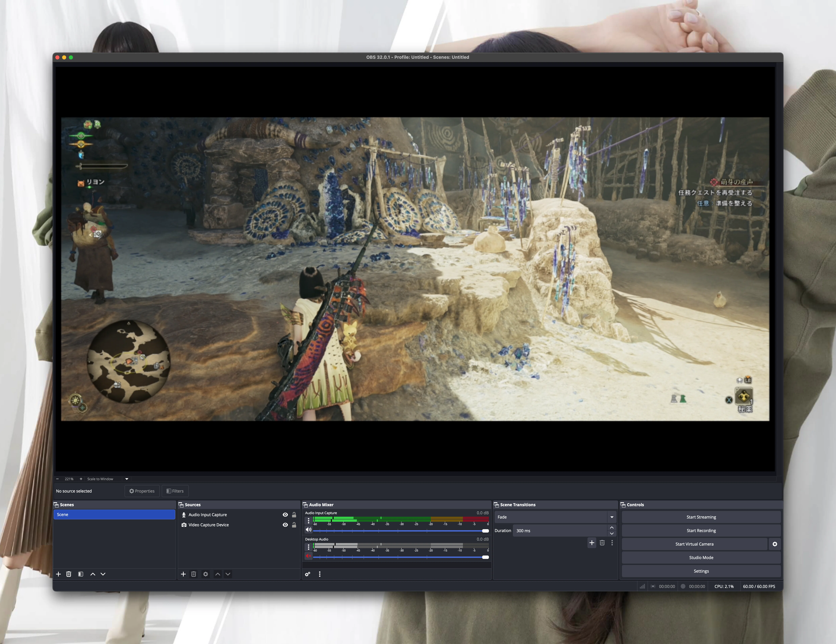This screenshot has width=836, height=644.
Task: Increase transition duration with up stepper
Action: [612, 528]
